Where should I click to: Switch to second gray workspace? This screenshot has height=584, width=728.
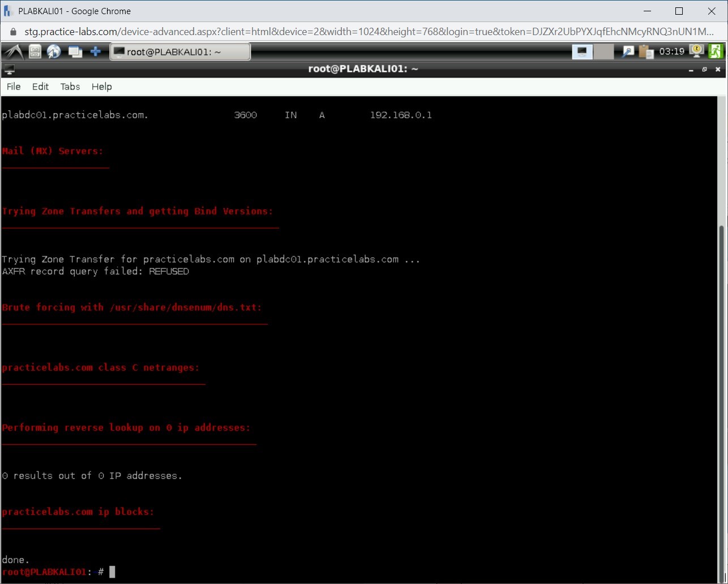(x=604, y=52)
